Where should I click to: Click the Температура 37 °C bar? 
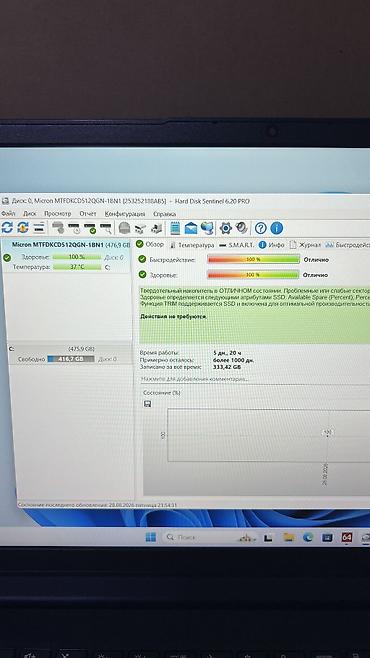[77, 266]
